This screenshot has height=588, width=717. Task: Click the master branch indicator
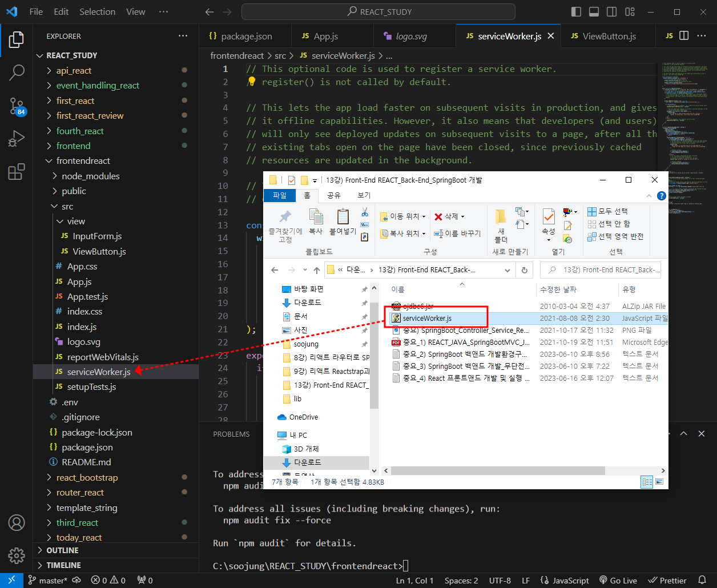(x=47, y=580)
